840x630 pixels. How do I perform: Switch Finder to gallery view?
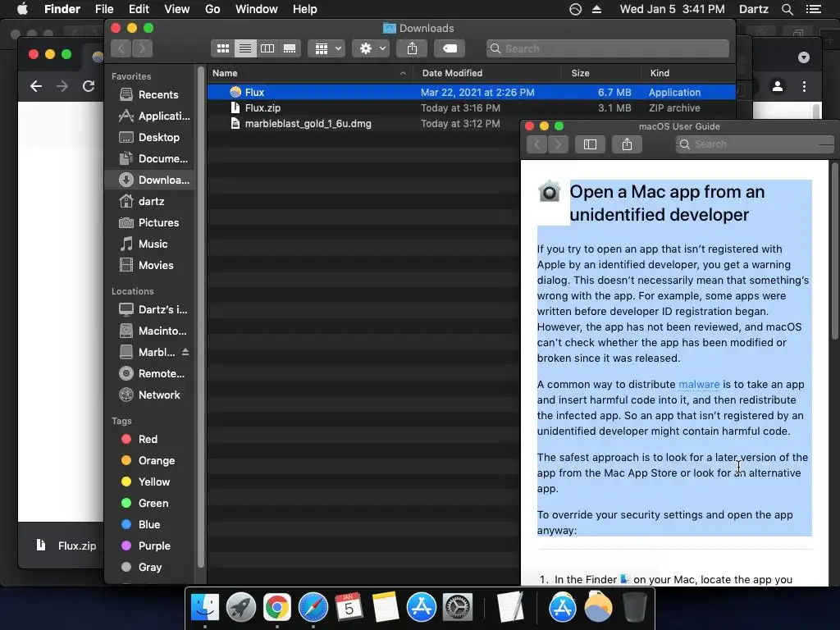coord(290,48)
